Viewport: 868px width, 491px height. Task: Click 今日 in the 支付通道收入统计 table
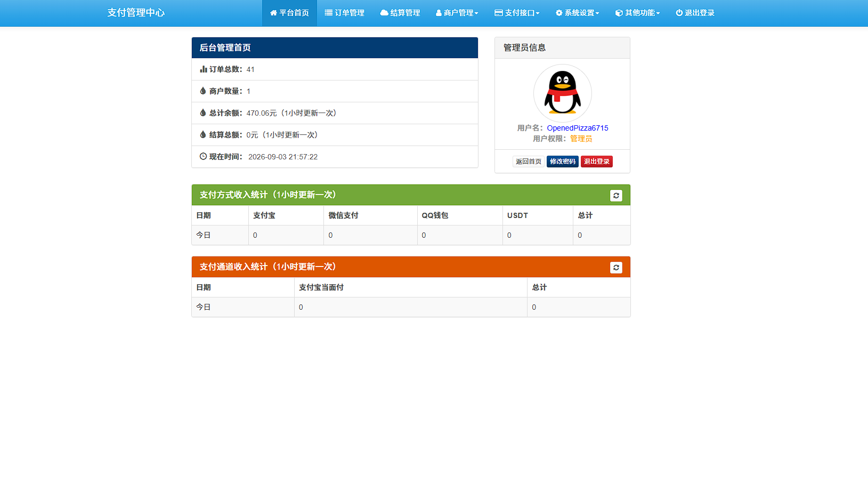pos(204,307)
